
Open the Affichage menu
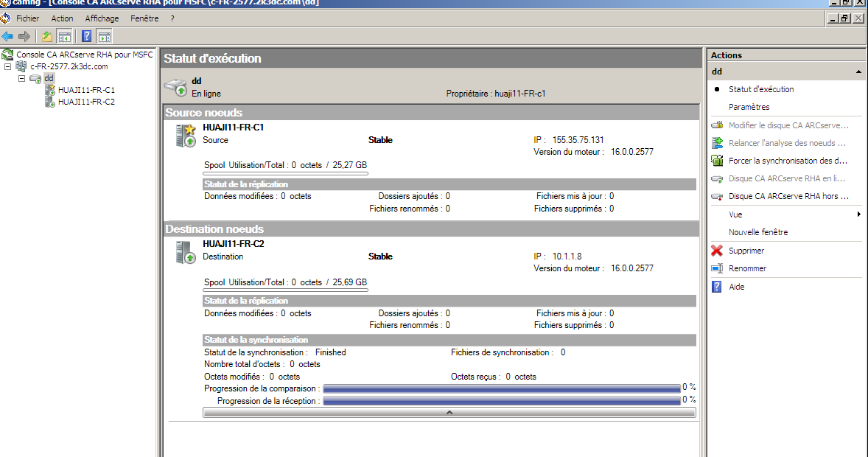[x=102, y=18]
